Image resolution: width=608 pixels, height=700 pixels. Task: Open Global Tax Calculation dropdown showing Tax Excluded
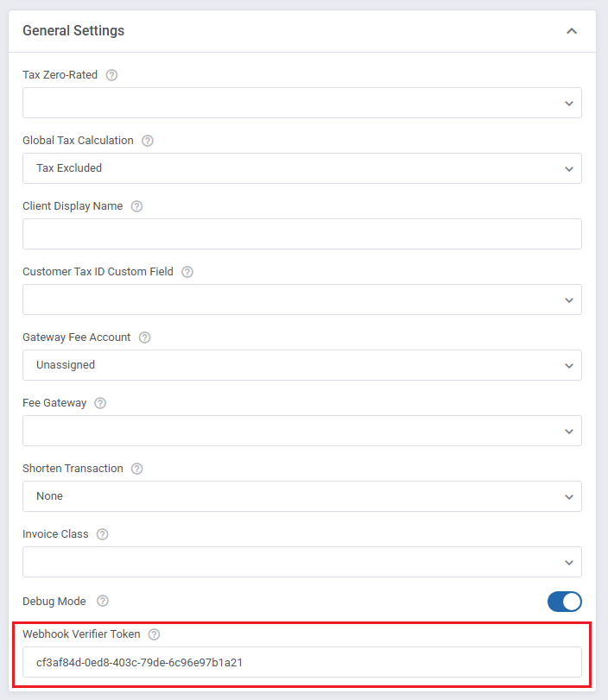[302, 168]
